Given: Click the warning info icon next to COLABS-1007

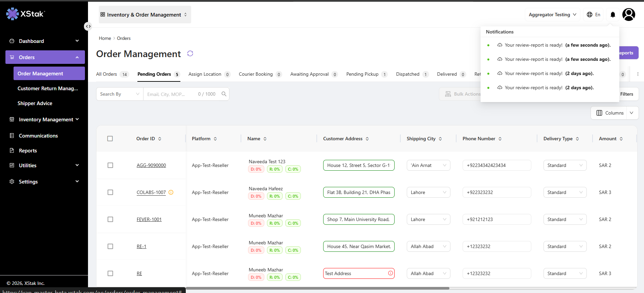Looking at the screenshot, I should point(171,192).
